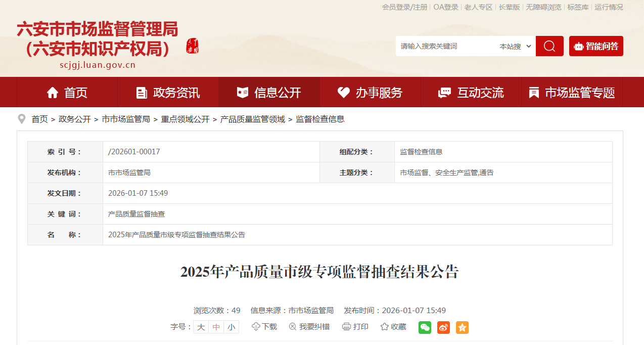The width and height of the screenshot is (644, 345).
Task: Share article via Weibo icon
Action: pos(443,327)
